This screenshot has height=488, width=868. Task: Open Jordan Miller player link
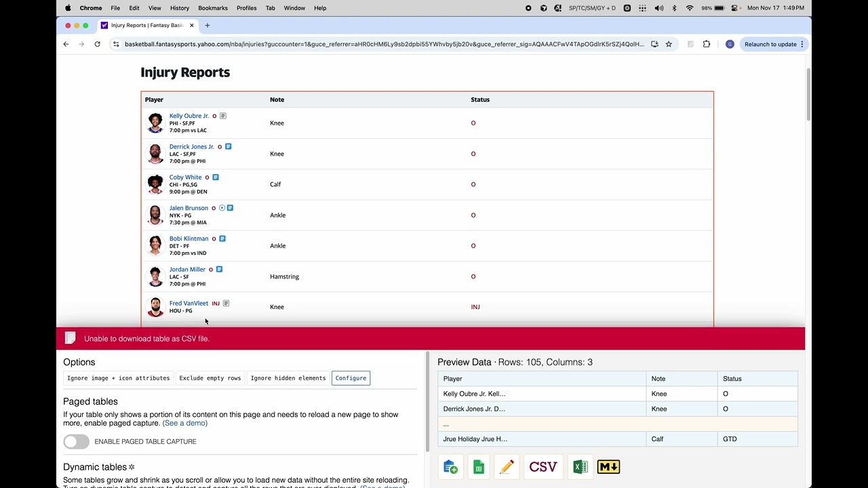187,269
